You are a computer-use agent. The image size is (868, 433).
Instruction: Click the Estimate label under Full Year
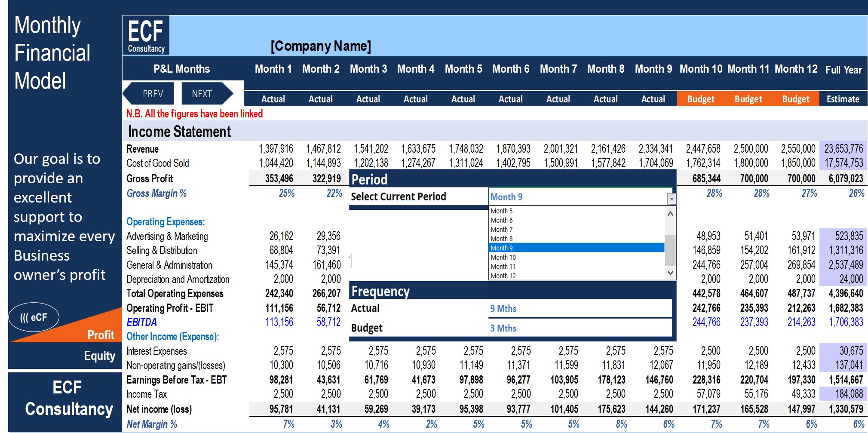click(843, 99)
